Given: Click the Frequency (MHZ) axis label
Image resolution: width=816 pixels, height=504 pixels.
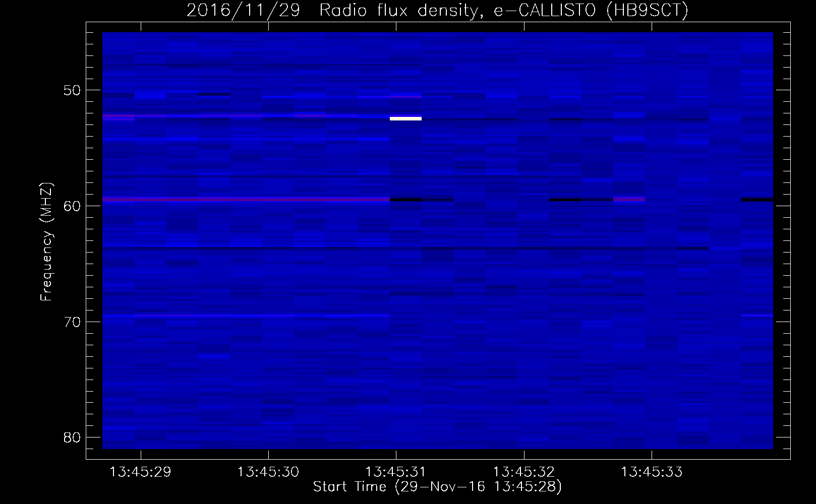Looking at the screenshot, I should pyautogui.click(x=46, y=242).
